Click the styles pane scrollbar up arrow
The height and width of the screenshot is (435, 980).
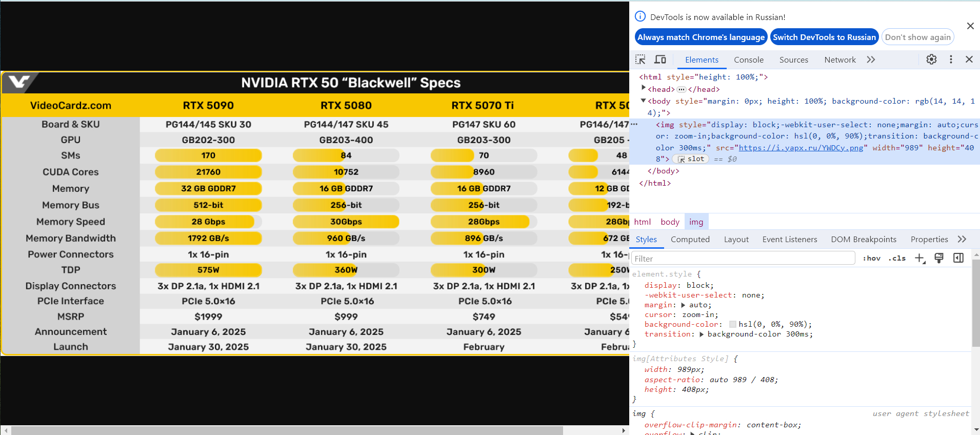point(976,254)
